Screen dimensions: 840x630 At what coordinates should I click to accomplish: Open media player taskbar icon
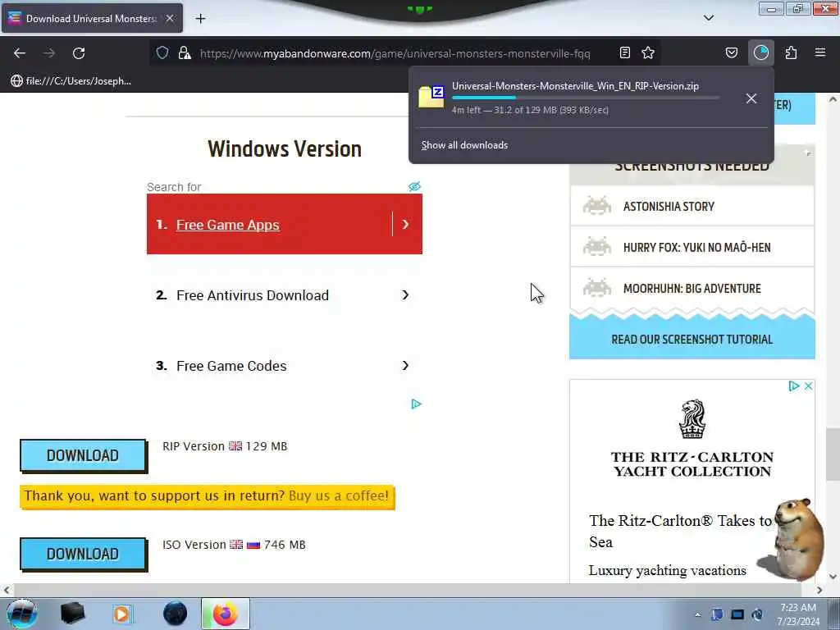[x=122, y=614]
